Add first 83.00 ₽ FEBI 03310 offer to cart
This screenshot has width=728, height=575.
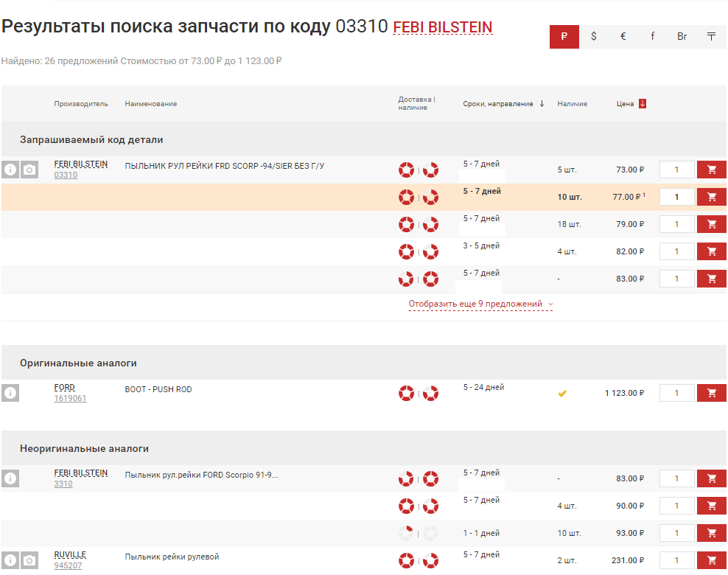click(711, 279)
